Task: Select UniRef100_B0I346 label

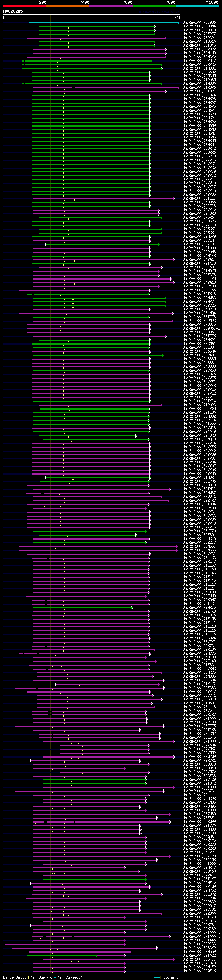Action: 199,45
